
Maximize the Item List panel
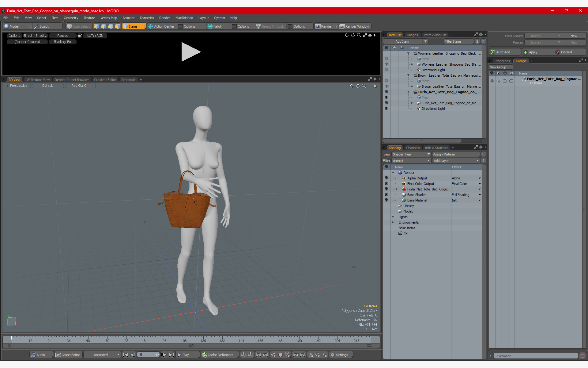point(476,35)
